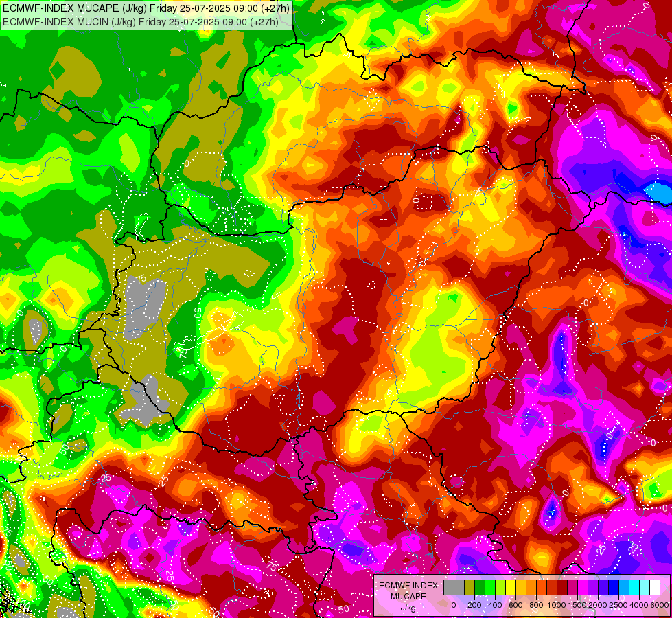Select the lime yellow-green legend swatch

tap(500, 587)
